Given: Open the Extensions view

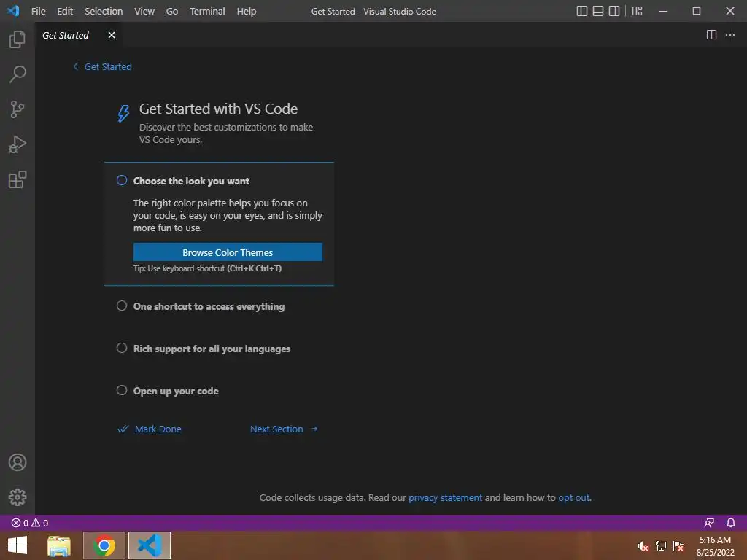Looking at the screenshot, I should [18, 179].
